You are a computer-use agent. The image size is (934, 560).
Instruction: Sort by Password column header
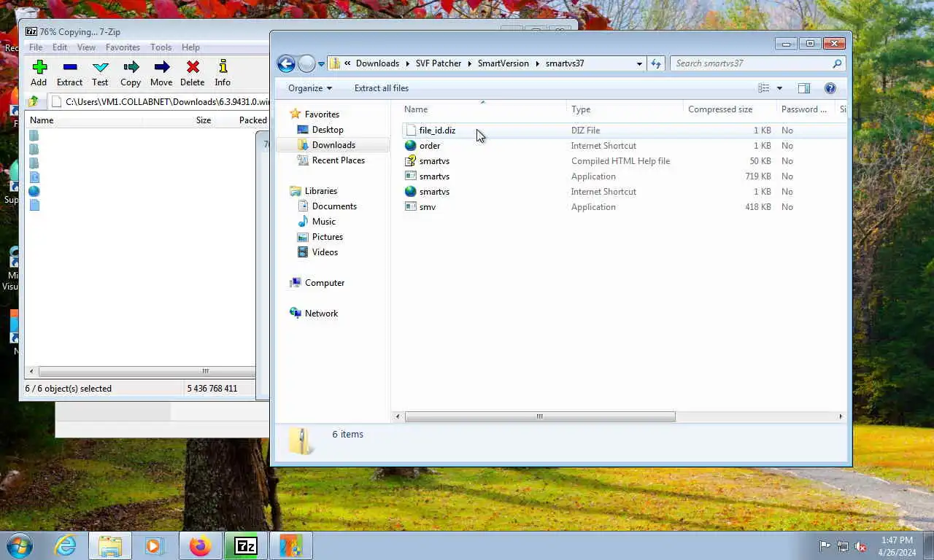[x=806, y=109]
